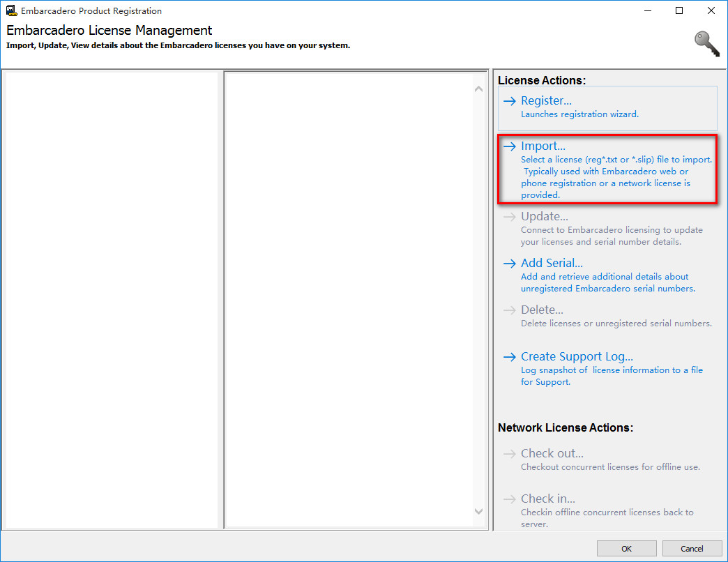
Task: Click the license details pane scrollbar track
Action: coord(478,300)
